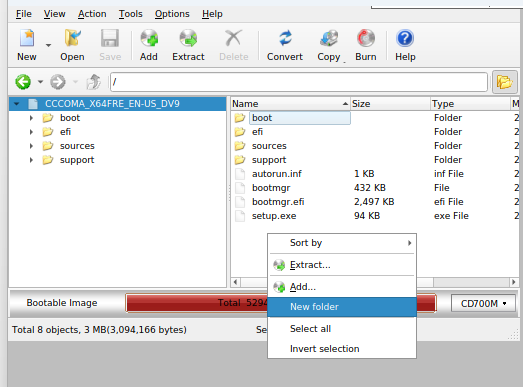Click the horizontal scrollbar left arrow
This screenshot has width=523, height=387.
tap(235, 282)
